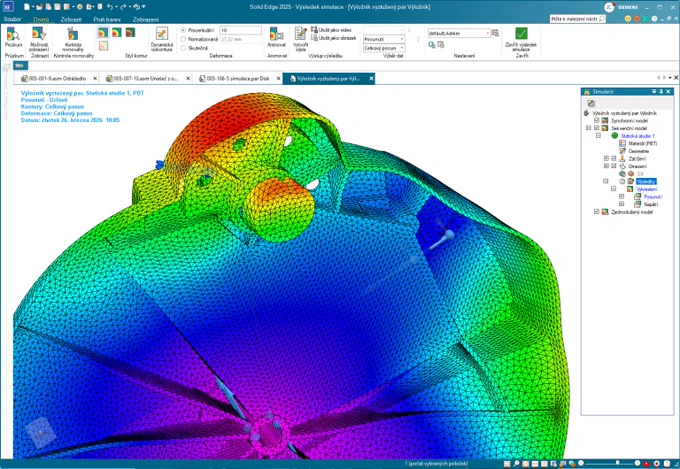
Task: Click the view orientation cube
Action: click(41, 433)
